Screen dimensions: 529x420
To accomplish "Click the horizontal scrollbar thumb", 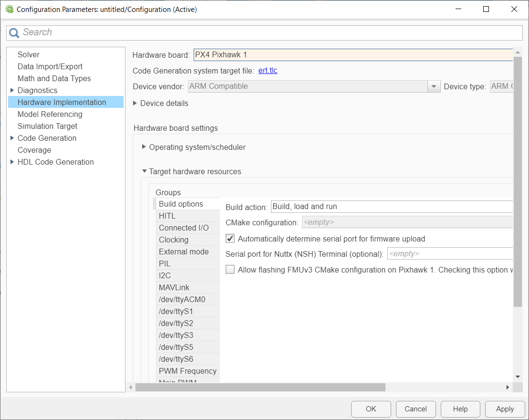I will tap(260, 387).
